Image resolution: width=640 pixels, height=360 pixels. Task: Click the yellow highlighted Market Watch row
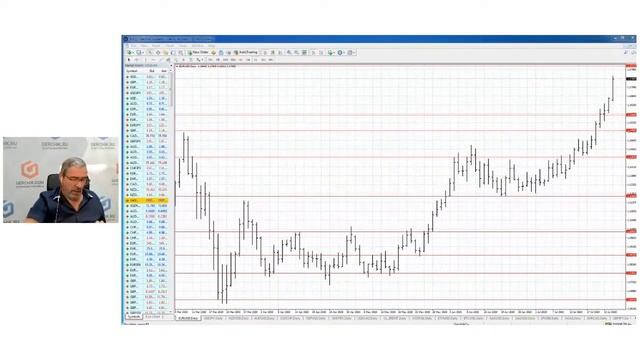pos(147,200)
